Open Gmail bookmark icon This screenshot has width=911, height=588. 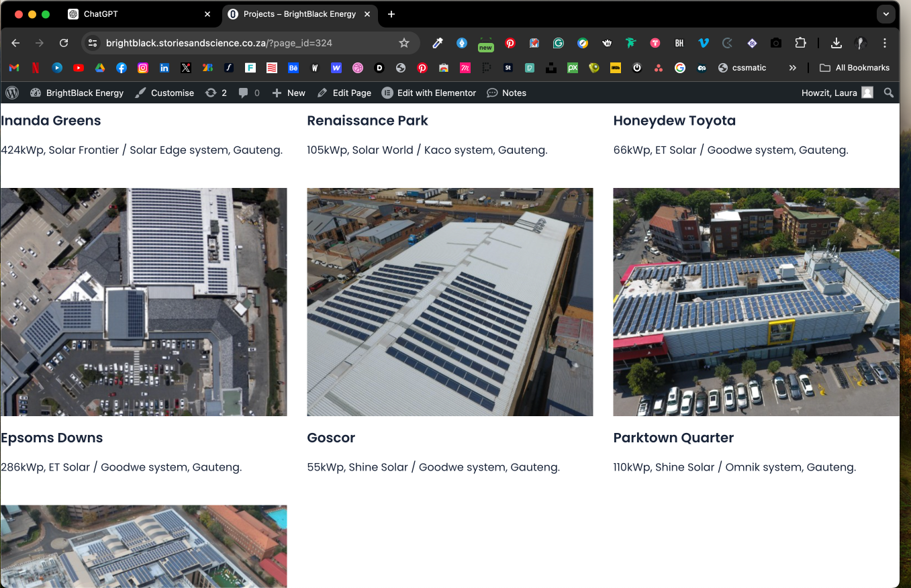tap(14, 68)
